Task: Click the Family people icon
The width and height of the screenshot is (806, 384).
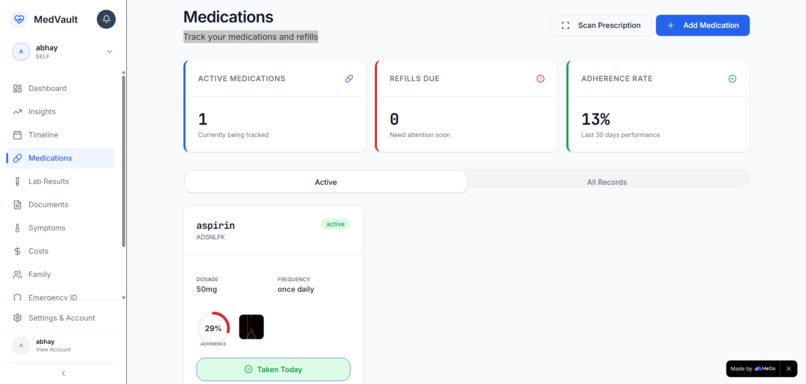Action: [x=17, y=275]
